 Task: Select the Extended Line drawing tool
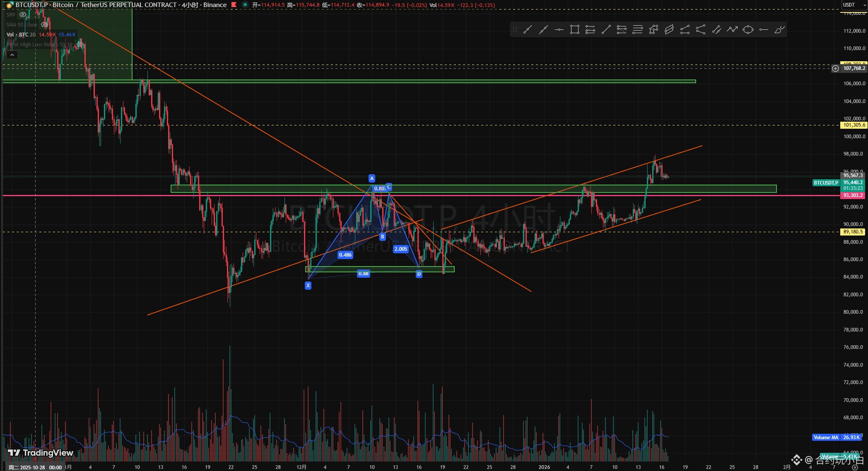pos(543,29)
